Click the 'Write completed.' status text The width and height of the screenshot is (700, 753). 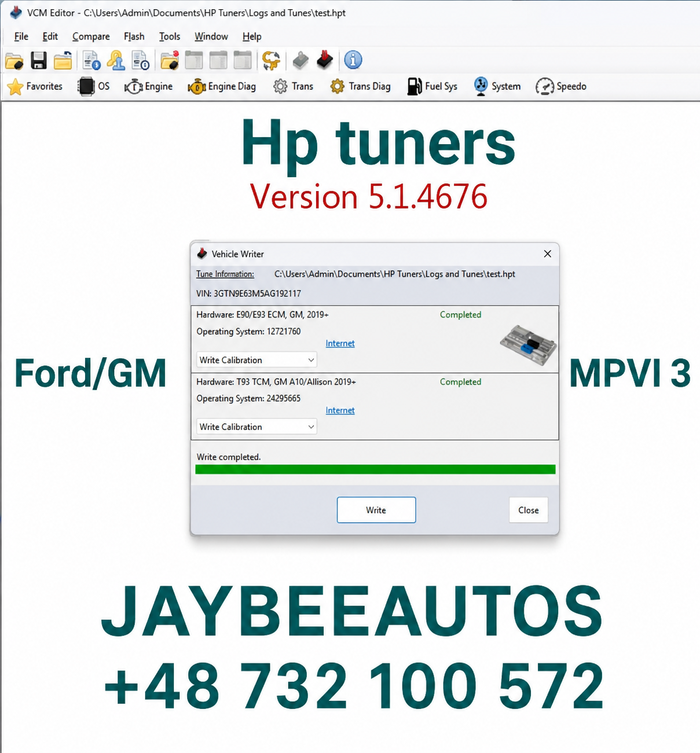coord(229,457)
